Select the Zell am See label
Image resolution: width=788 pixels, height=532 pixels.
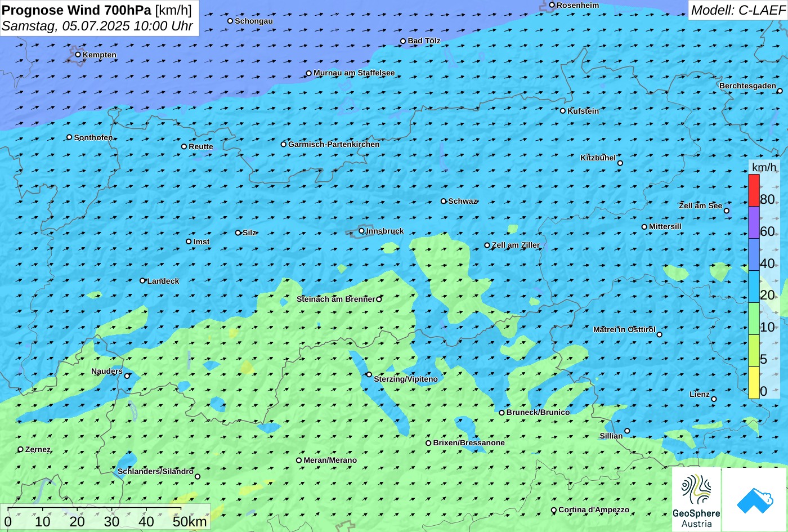click(x=700, y=205)
